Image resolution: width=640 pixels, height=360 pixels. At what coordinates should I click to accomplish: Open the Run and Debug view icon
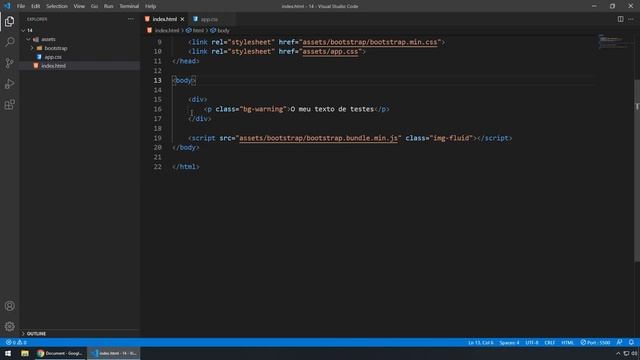click(x=9, y=84)
